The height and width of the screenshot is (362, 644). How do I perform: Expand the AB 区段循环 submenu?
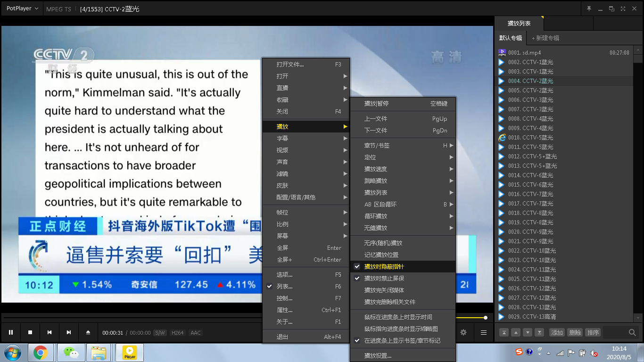click(403, 205)
